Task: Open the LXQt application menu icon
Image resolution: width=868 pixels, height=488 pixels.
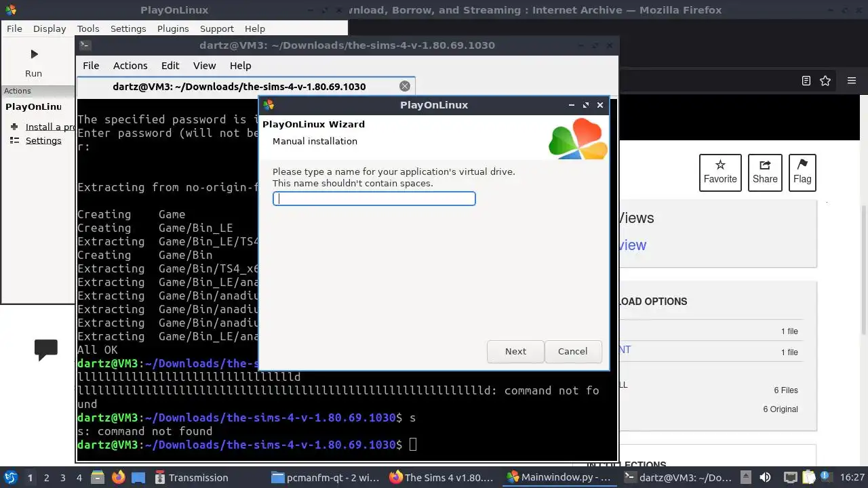Action: coord(11,477)
